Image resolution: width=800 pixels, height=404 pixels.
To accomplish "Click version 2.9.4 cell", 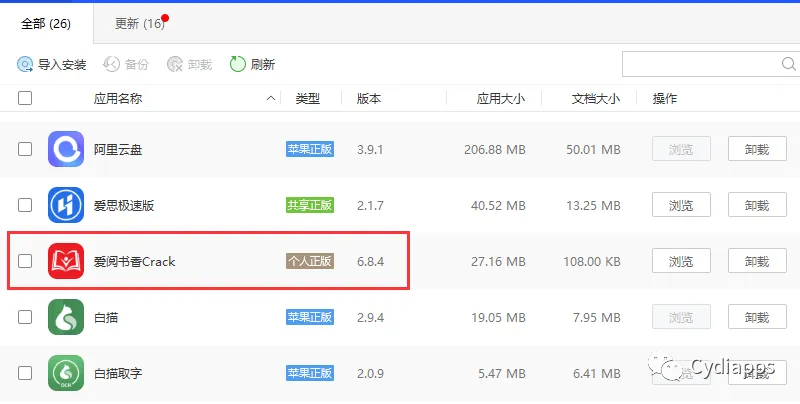I will point(371,318).
